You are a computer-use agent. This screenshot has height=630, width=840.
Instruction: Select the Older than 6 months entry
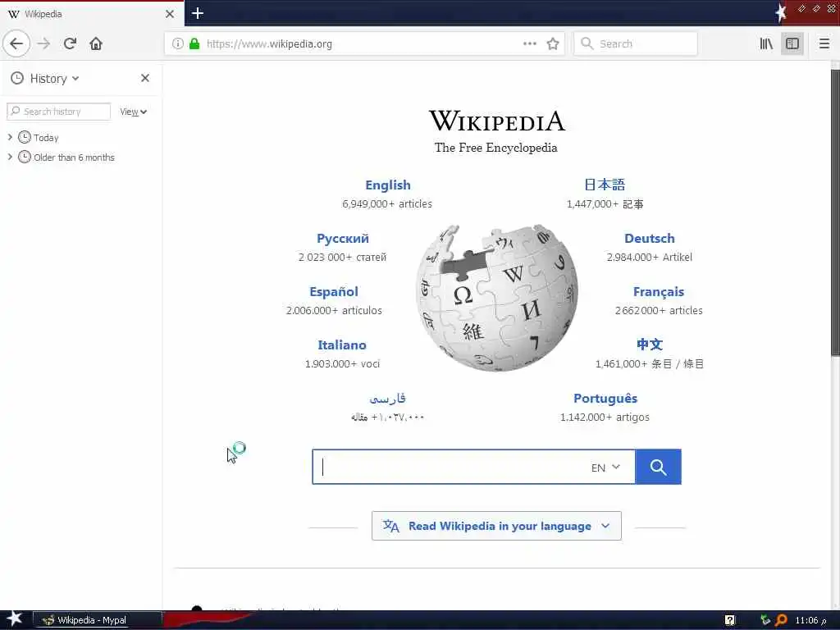point(74,157)
